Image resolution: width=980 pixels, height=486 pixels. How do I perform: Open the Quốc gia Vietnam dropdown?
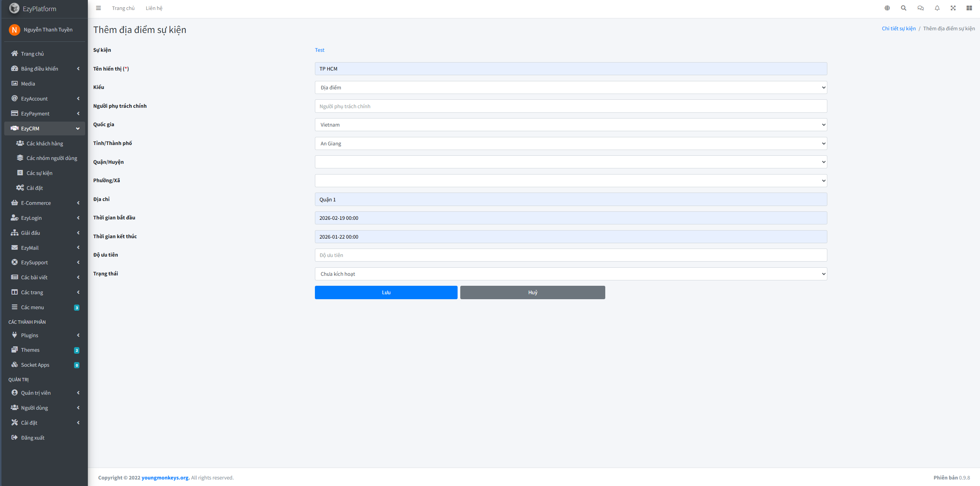coord(571,125)
